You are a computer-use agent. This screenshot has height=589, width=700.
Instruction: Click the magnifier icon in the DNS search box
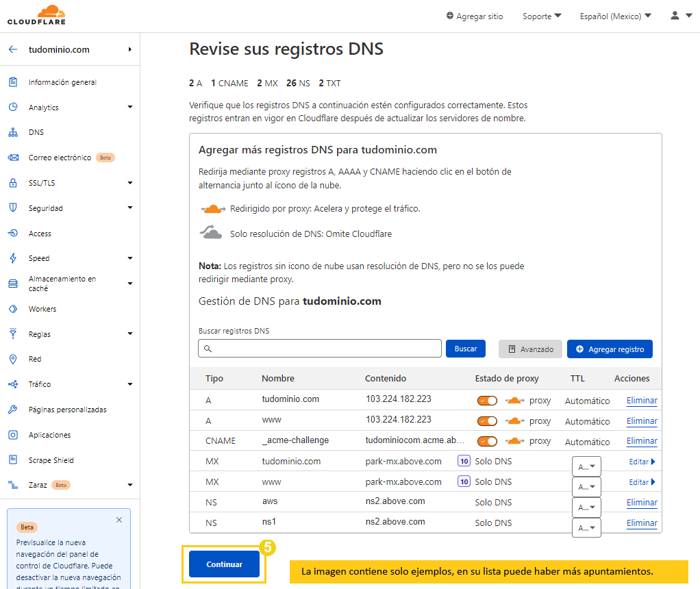point(208,349)
